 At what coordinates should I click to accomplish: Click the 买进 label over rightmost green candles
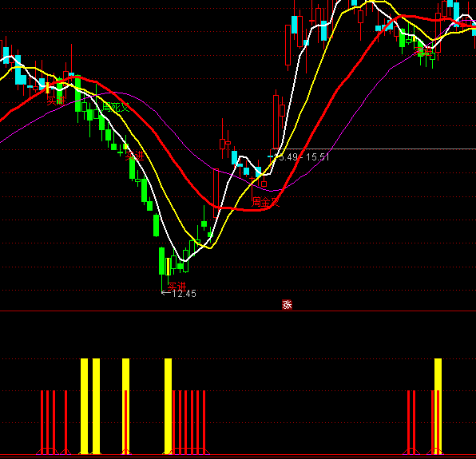[x=424, y=52]
